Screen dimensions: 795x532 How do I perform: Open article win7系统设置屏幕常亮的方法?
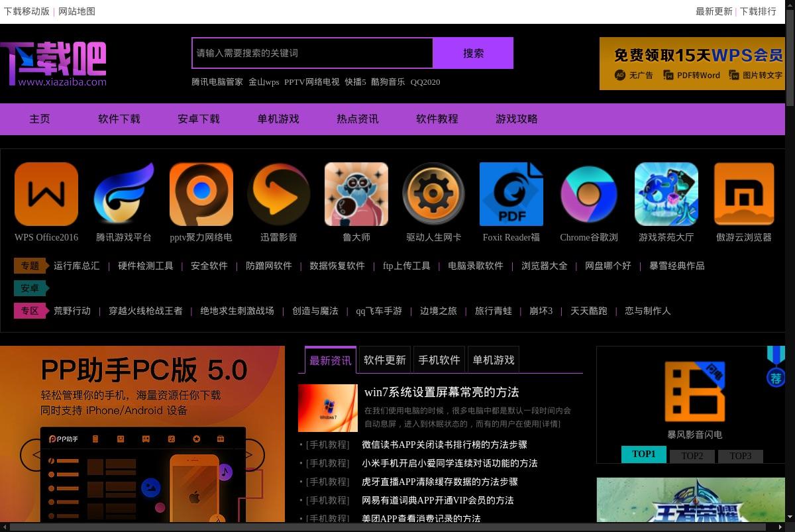coord(442,392)
